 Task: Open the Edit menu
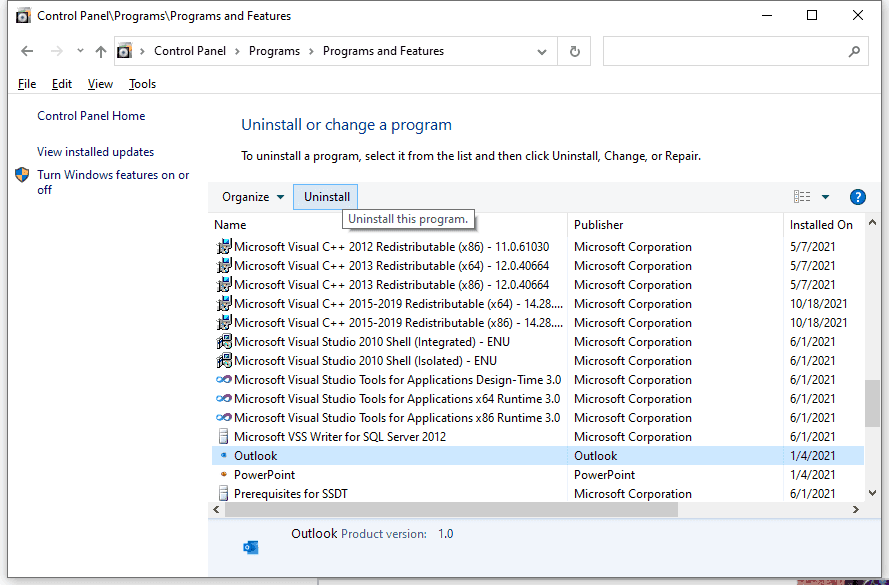62,84
